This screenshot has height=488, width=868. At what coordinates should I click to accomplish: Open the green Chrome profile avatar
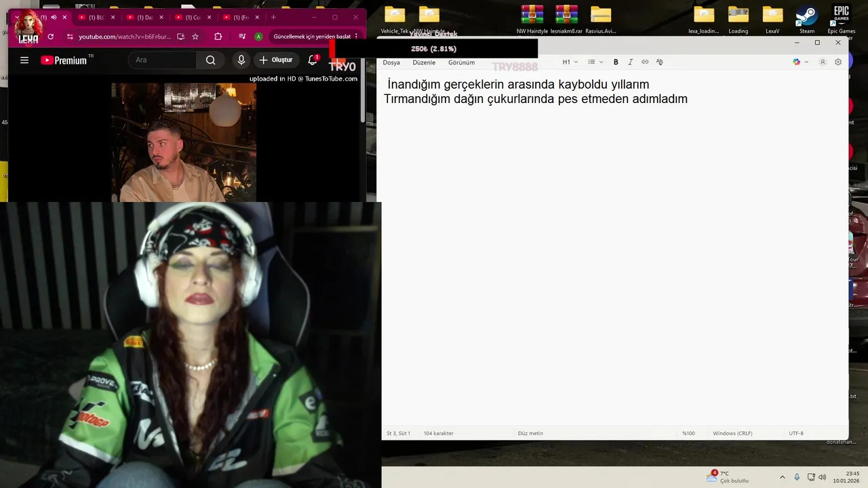pos(258,37)
